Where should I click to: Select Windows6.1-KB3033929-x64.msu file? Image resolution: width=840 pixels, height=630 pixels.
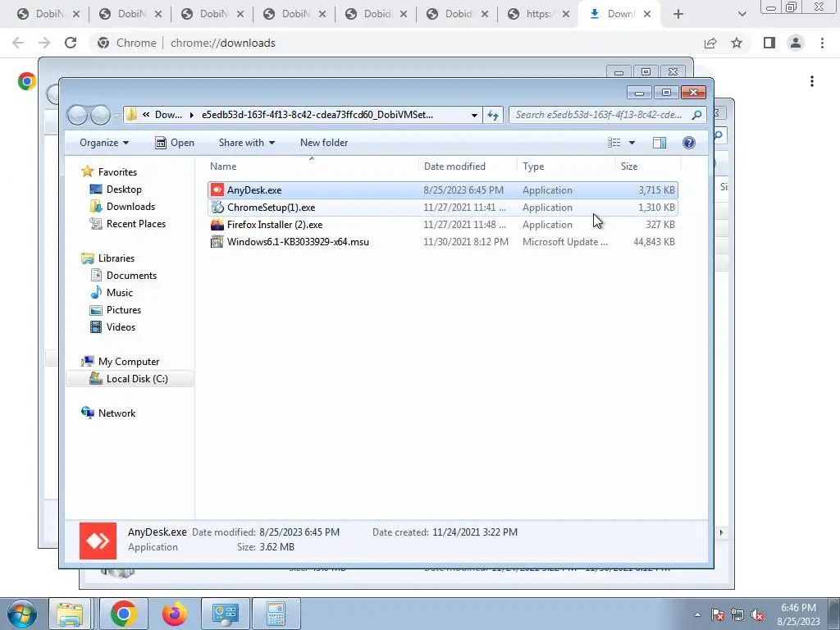point(442,242)
